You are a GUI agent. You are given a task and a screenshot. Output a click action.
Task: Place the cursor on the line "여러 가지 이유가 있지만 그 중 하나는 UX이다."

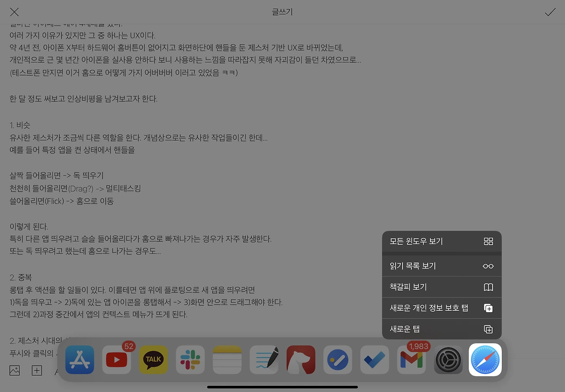click(83, 35)
